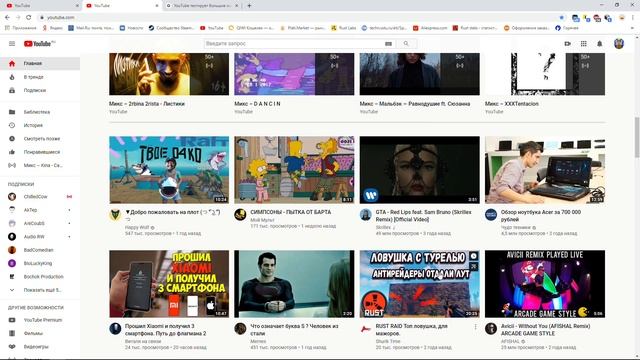The height and width of the screenshot is (360, 640).
Task: Open the Микс – D A N C I N thumbnail
Action: coord(294,74)
